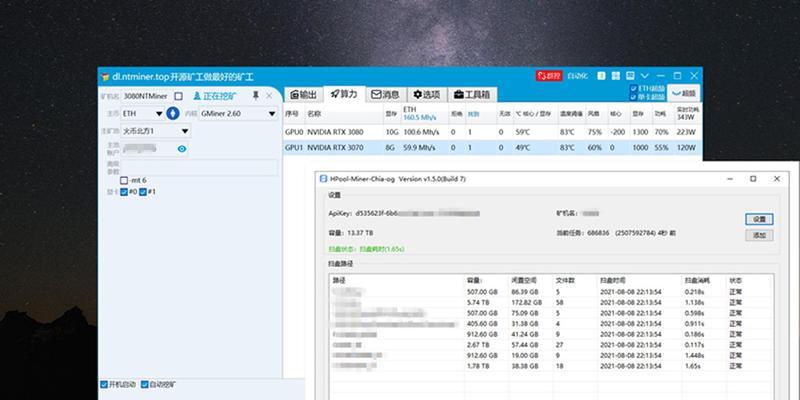This screenshot has width=800, height=400.
Task: Open the 火币北方1 pool dropdown
Action: (x=156, y=131)
